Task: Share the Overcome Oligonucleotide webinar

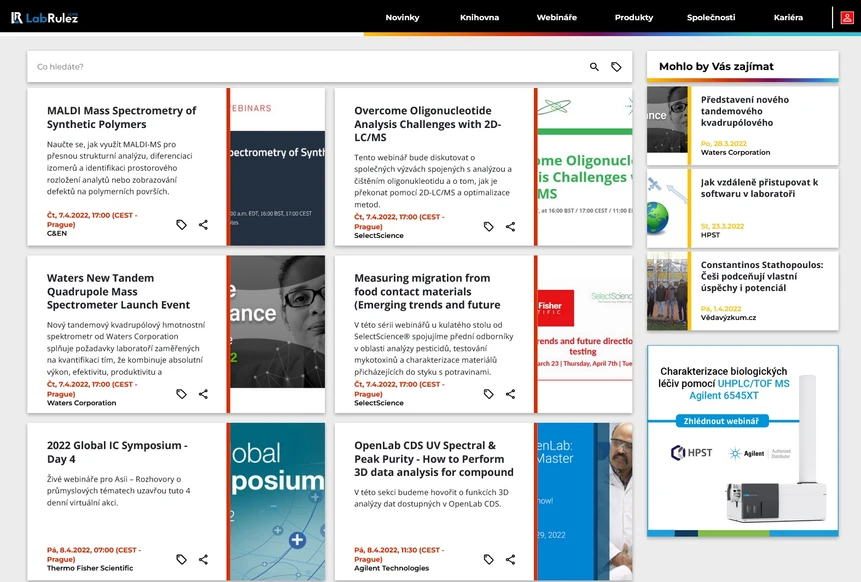Action: coord(510,226)
